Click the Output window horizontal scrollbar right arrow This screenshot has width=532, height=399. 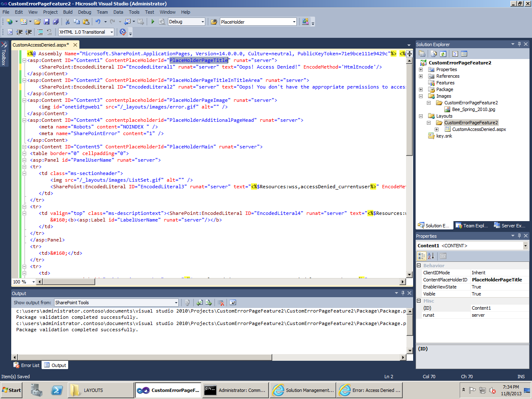[402, 357]
